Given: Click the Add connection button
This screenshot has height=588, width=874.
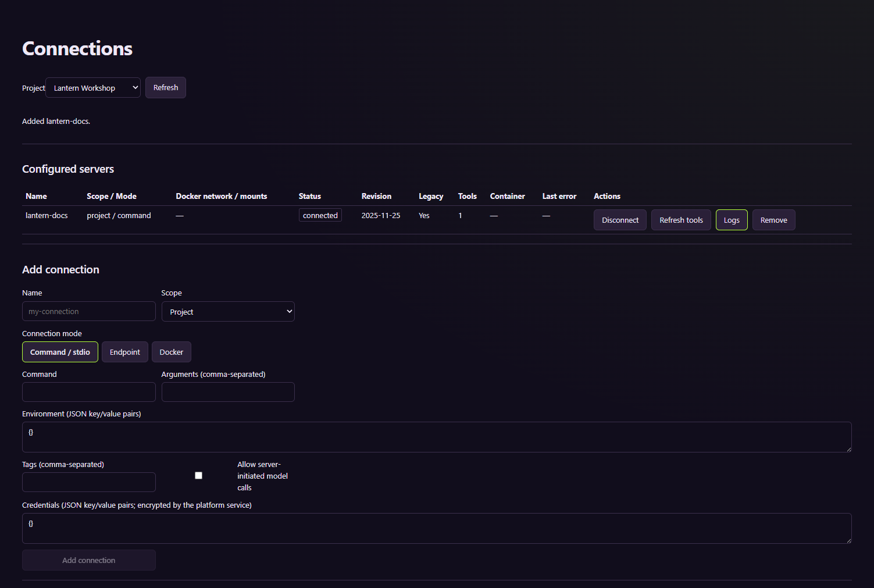Looking at the screenshot, I should pos(89,560).
